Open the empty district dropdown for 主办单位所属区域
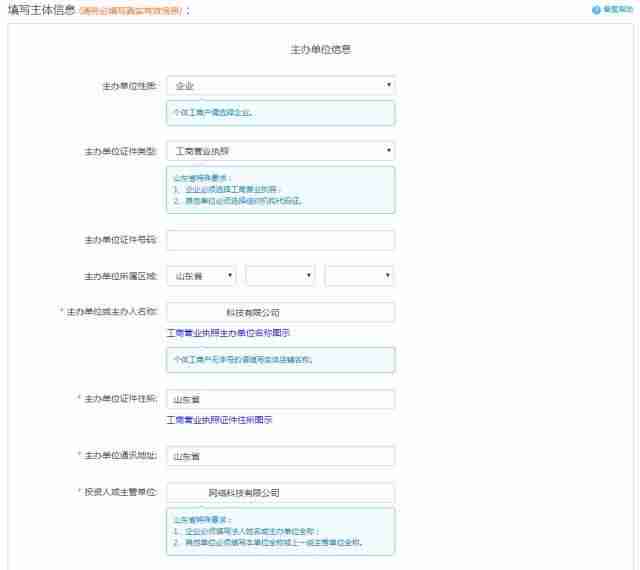Image resolution: width=640 pixels, height=570 pixels. pos(359,276)
